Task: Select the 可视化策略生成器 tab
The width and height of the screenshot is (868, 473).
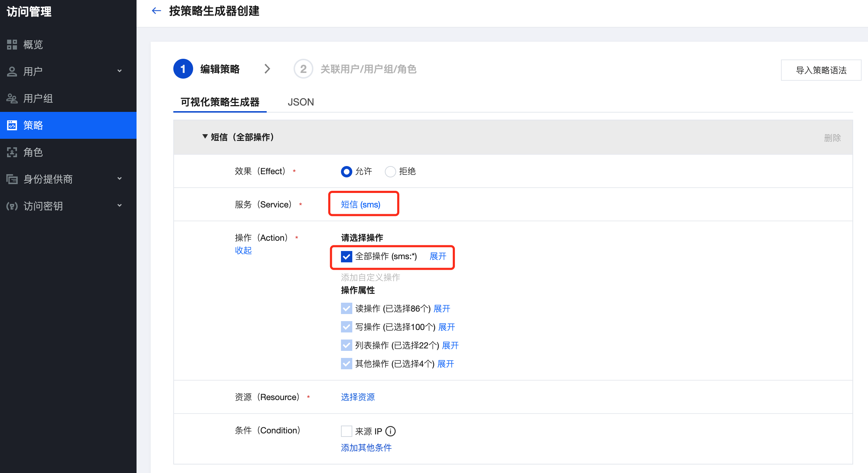Action: [x=220, y=102]
